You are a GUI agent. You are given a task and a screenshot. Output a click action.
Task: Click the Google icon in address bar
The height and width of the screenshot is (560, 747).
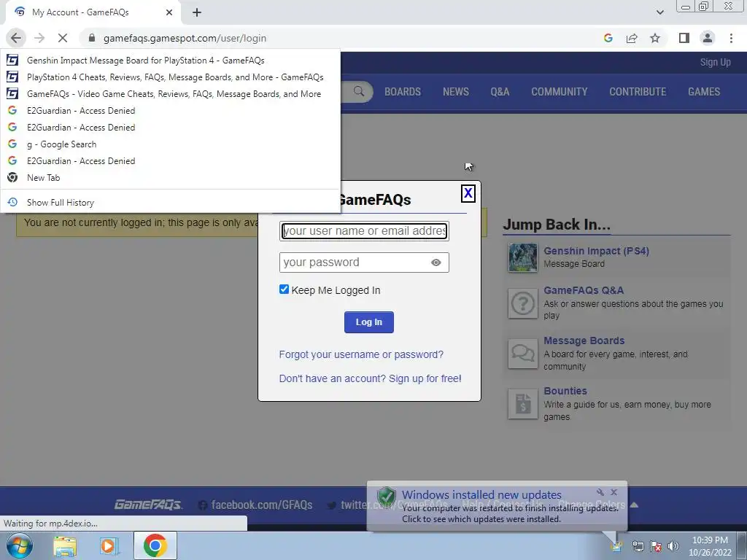tap(608, 38)
